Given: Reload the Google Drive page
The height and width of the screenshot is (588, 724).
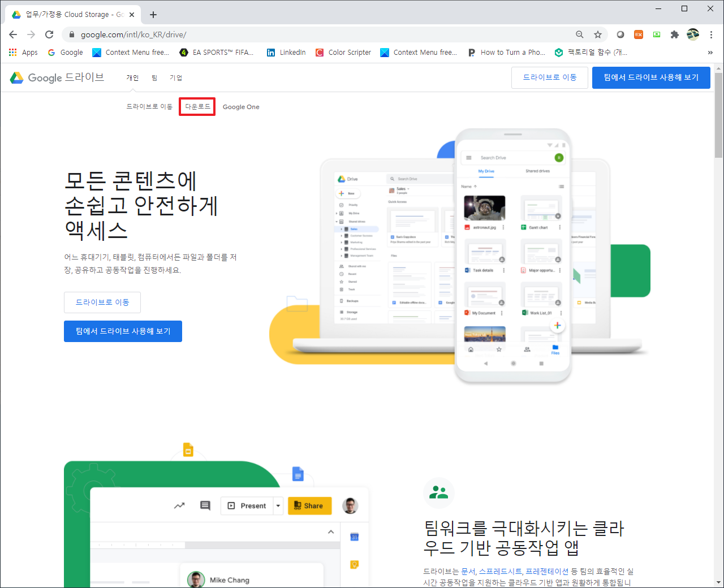Looking at the screenshot, I should coord(49,34).
